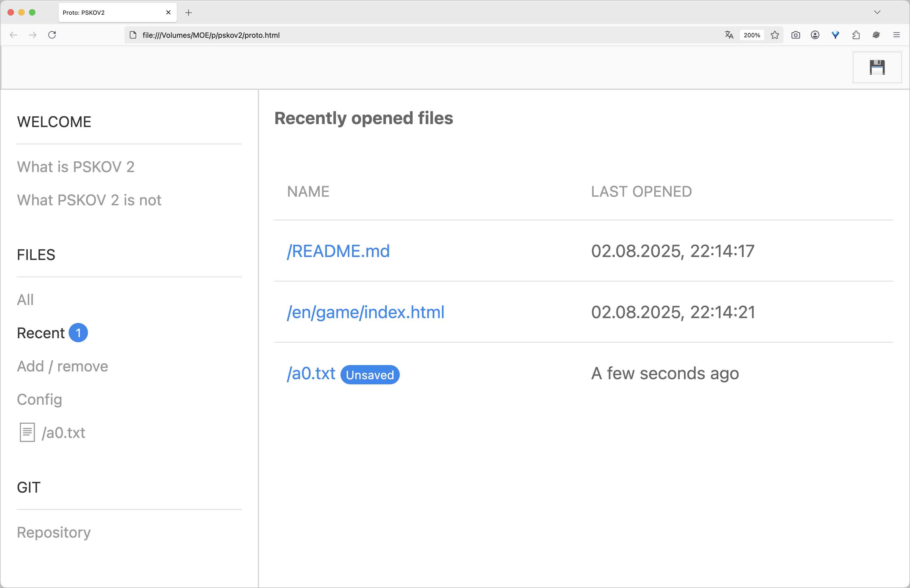The width and height of the screenshot is (910, 588).
Task: Expand the list all tabs chevron
Action: [x=877, y=12]
